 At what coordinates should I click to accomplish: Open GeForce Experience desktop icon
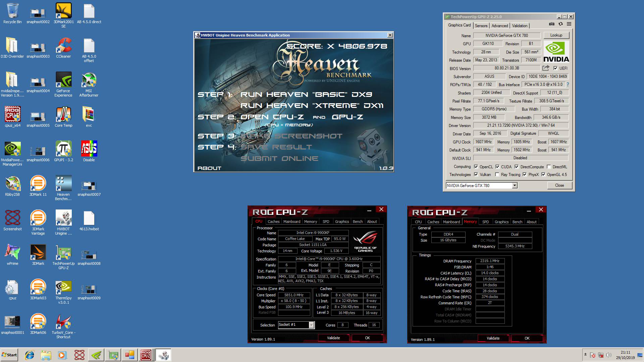point(63,84)
